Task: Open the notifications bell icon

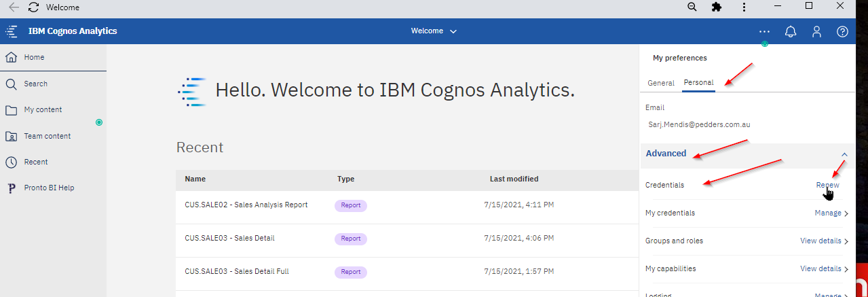Action: coord(791,31)
